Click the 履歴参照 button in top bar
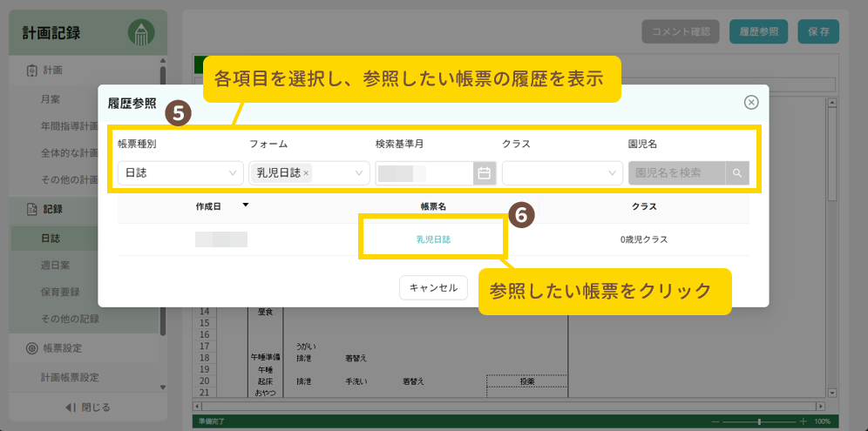Image resolution: width=868 pixels, height=431 pixels. click(758, 31)
